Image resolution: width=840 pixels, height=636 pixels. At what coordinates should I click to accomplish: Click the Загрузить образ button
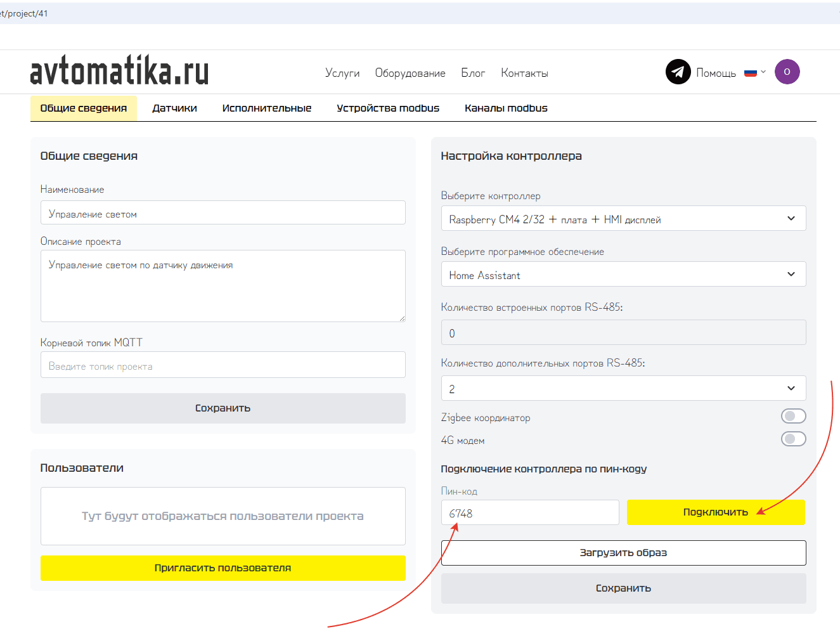[x=623, y=553]
